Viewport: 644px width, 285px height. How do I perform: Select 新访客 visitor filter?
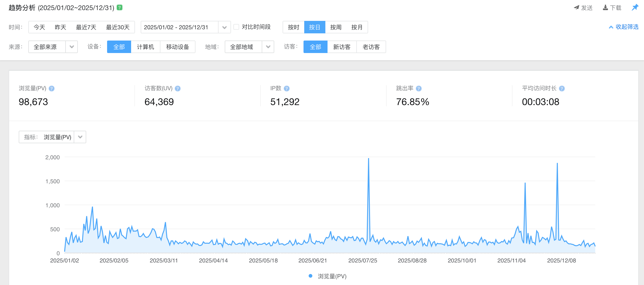coord(341,47)
